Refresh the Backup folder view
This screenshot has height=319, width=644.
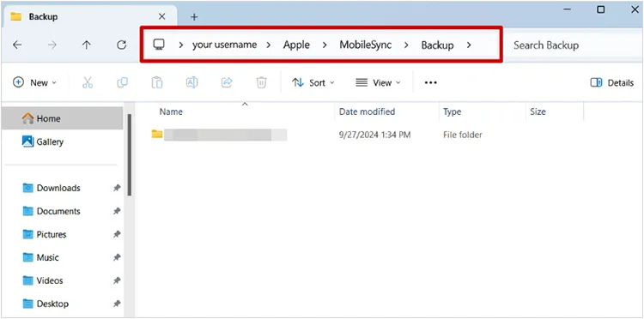(122, 45)
